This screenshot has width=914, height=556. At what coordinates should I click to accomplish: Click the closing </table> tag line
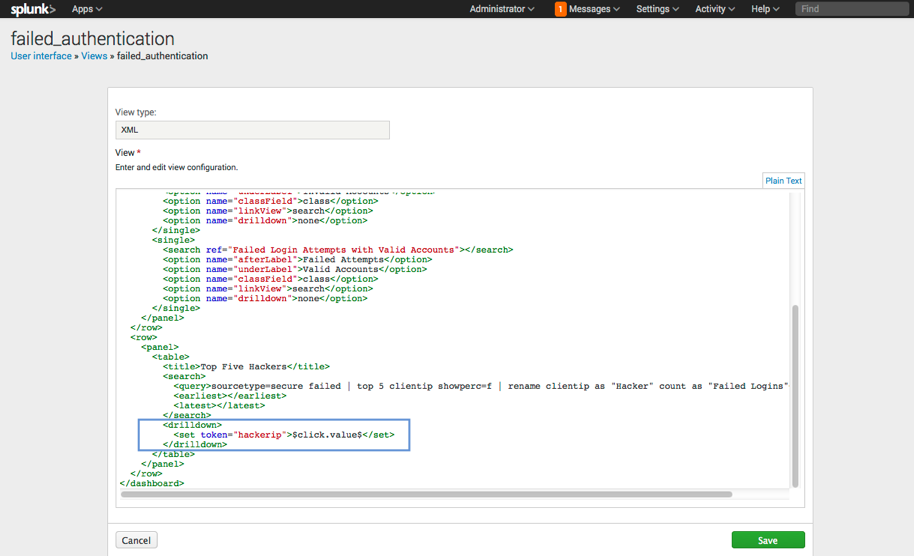[173, 454]
